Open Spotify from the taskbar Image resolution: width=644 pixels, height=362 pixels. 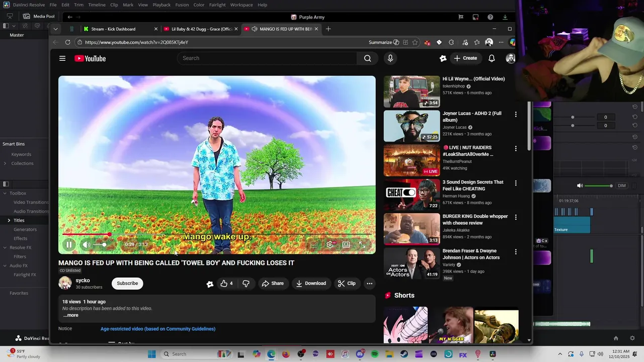pos(374,354)
